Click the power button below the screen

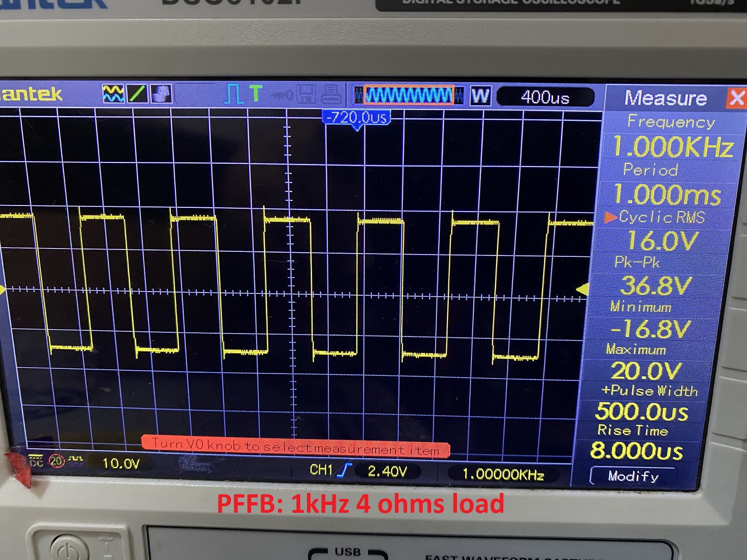click(69, 549)
